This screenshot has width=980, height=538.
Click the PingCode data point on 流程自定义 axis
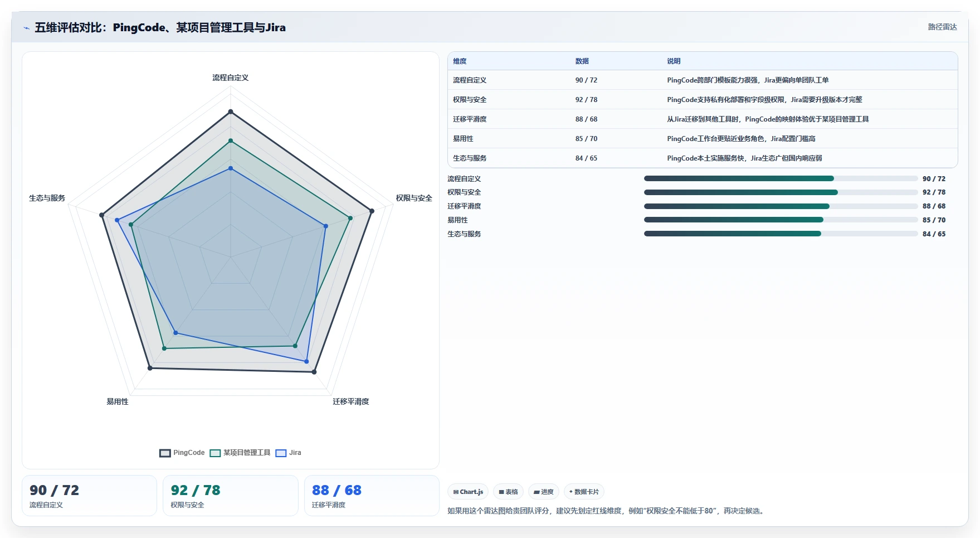tap(231, 112)
